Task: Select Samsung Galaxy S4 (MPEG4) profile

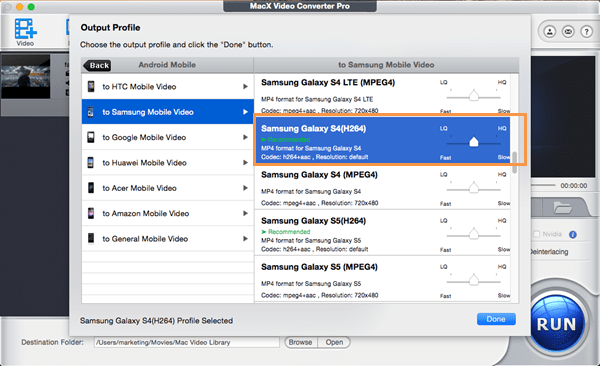Action: click(382, 186)
